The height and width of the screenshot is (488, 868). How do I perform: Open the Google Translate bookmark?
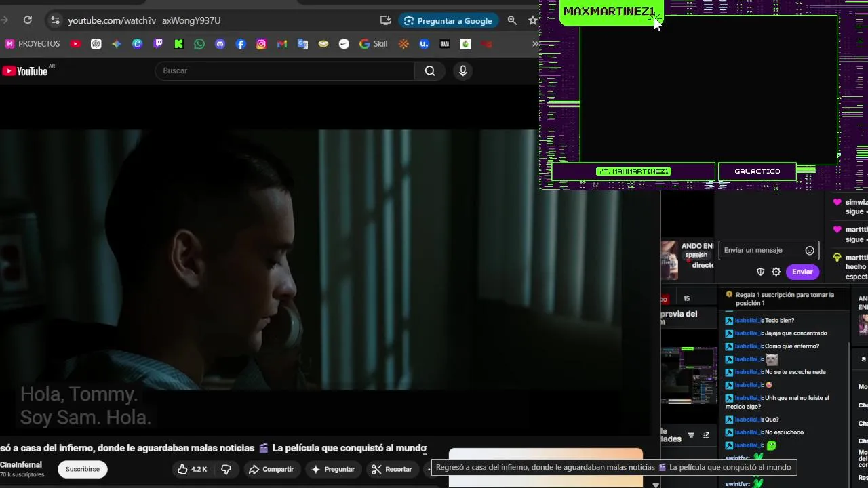pos(302,44)
